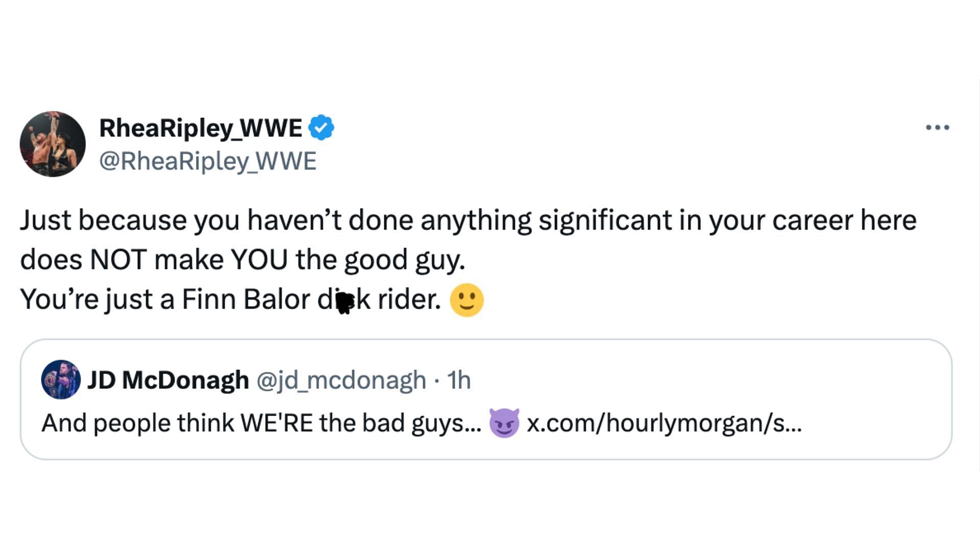Click the 1h timestamp on quoted post
Screen dimensions: 980x551
pos(459,380)
